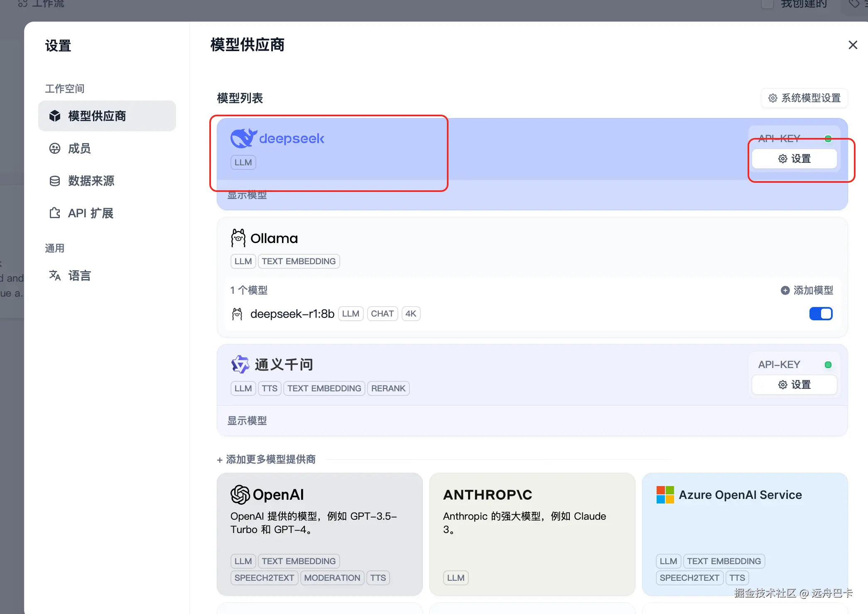Select 语言 in the sidebar
The image size is (868, 614).
pyautogui.click(x=79, y=275)
